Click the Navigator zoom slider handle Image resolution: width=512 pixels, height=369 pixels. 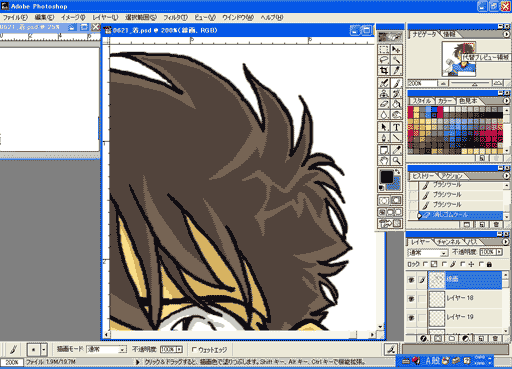[475, 84]
